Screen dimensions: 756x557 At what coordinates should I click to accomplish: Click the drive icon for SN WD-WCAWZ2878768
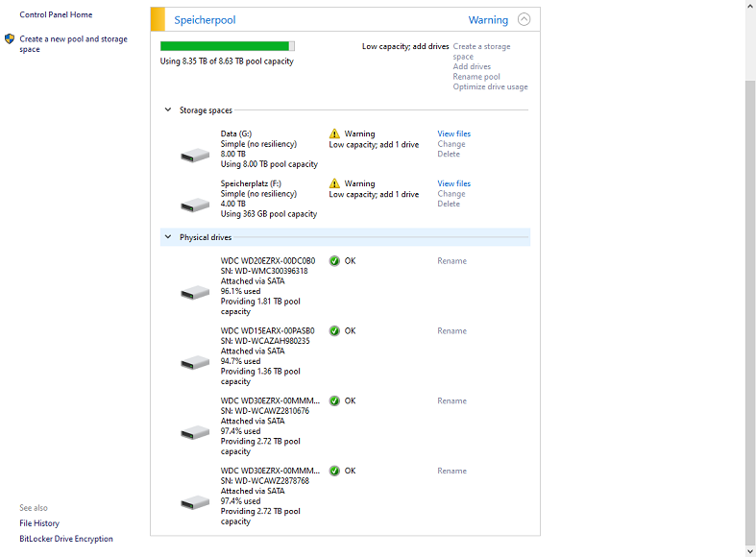[195, 502]
